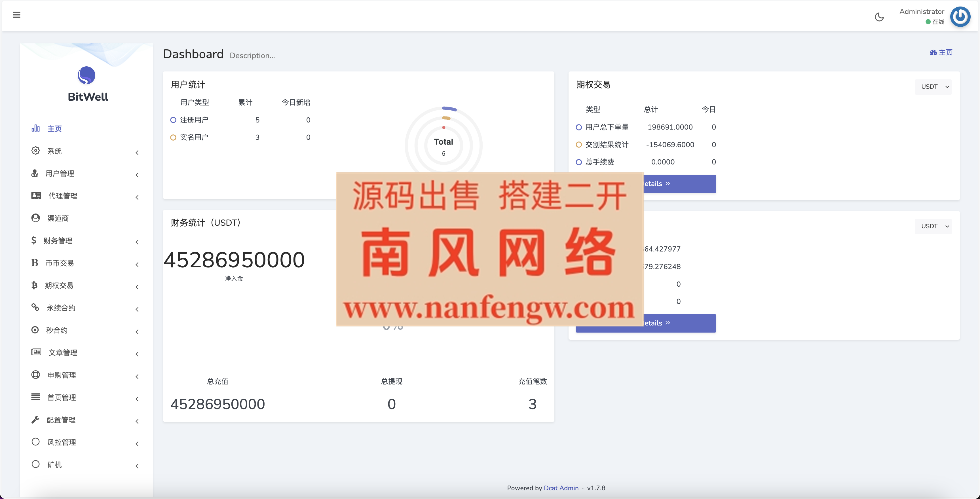Toggle the 用户总下单量 indicator circle
The width and height of the screenshot is (980, 499).
(x=579, y=127)
